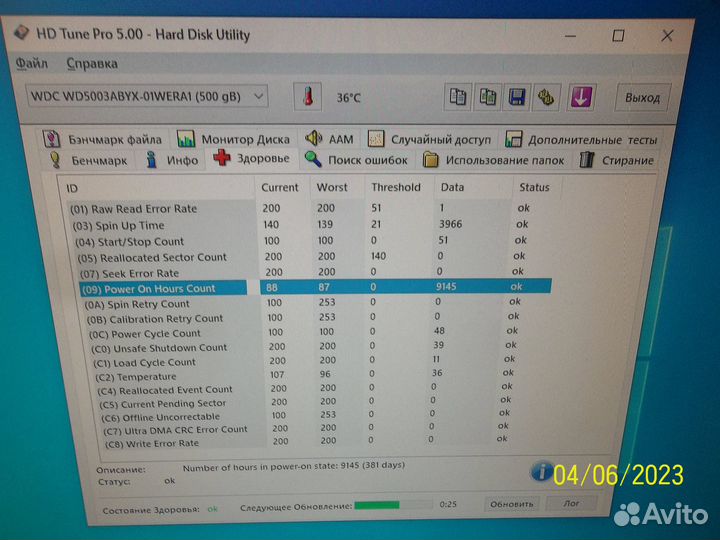The width and height of the screenshot is (720, 540).
Task: Click the save screenshot floppy icon
Action: [x=517, y=97]
